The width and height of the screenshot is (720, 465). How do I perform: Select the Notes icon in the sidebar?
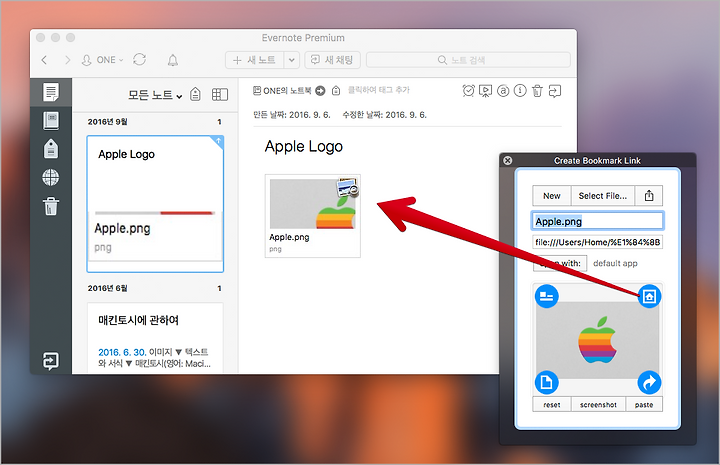(51, 92)
